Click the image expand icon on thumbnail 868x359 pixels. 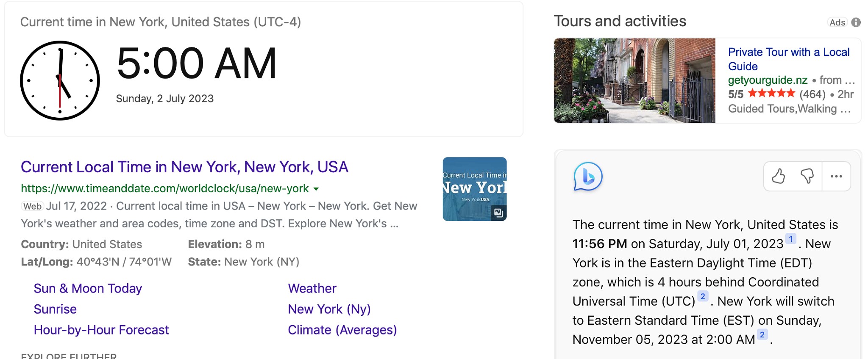point(498,213)
